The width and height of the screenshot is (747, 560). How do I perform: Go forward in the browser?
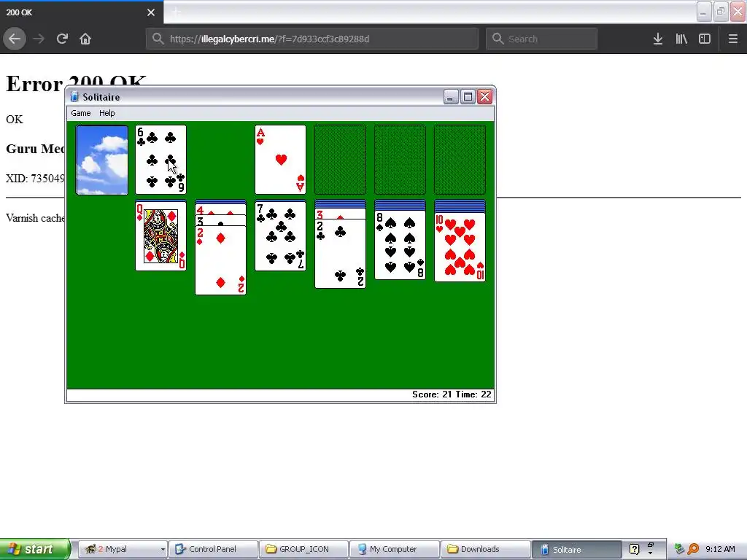39,39
